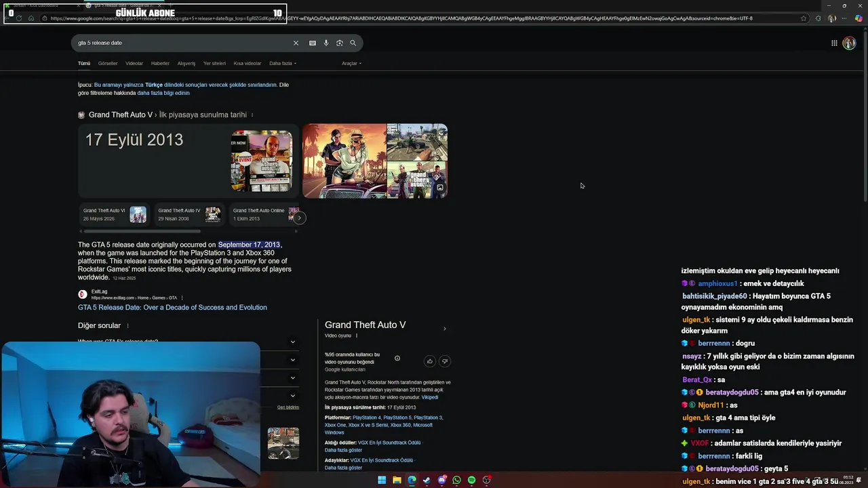This screenshot has width=868, height=488.
Task: Select the Tümü results tab
Action: (x=84, y=64)
